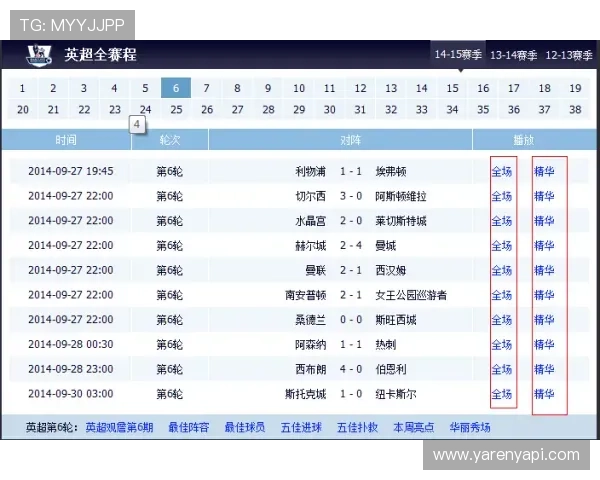Open 全场 replay for 水晶宫 vs 莱切斯特城
Screen dimensions: 600x480
coord(502,221)
